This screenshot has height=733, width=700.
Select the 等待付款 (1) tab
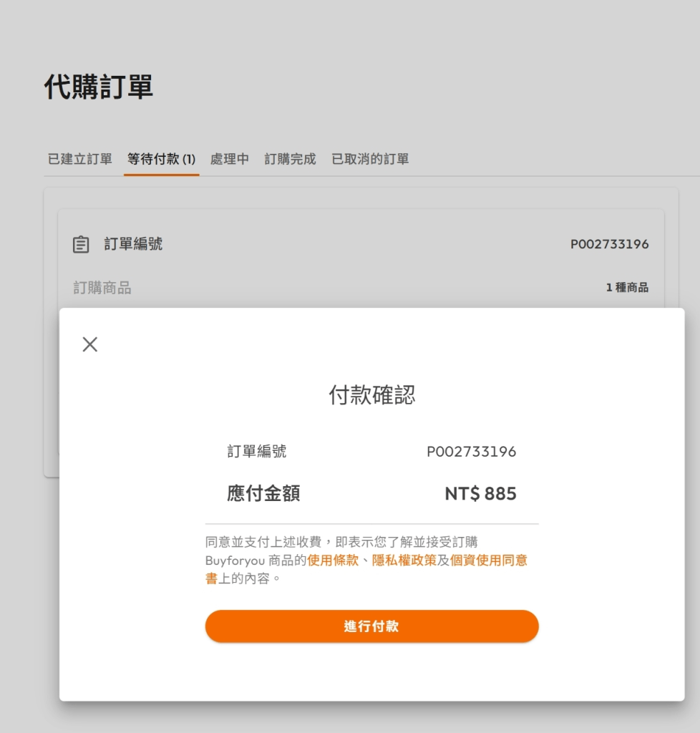pyautogui.click(x=161, y=159)
